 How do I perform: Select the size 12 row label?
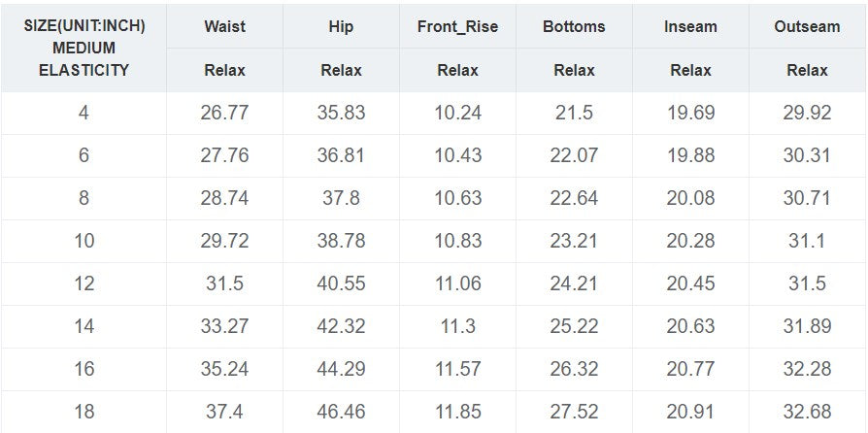(x=83, y=283)
